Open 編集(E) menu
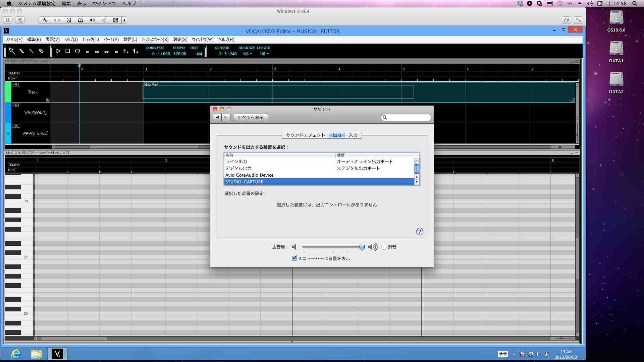The width and height of the screenshot is (644, 362). pos(34,40)
